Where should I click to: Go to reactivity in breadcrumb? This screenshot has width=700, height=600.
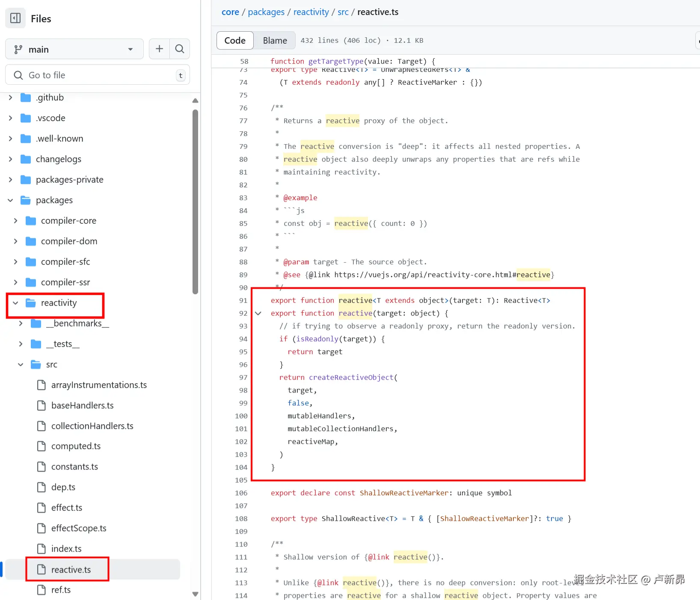tap(311, 12)
